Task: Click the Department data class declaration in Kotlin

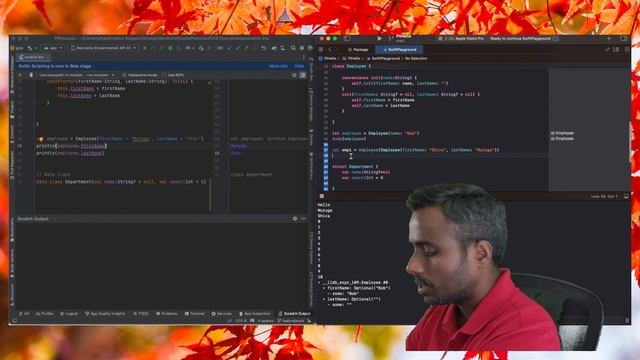Action: pos(121,182)
